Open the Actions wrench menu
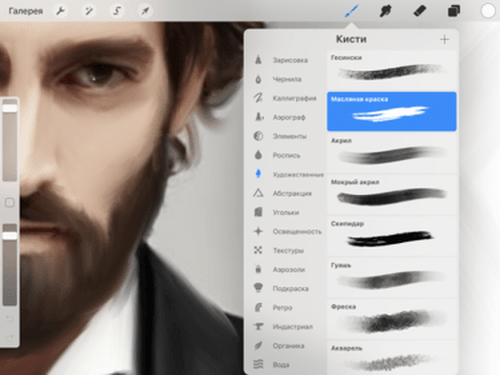 (61, 11)
